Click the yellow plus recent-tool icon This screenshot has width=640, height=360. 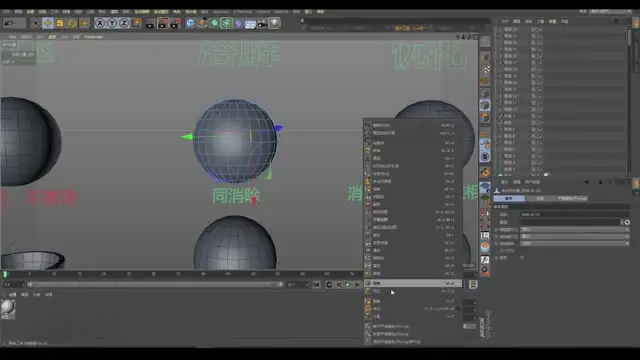click(x=84, y=23)
